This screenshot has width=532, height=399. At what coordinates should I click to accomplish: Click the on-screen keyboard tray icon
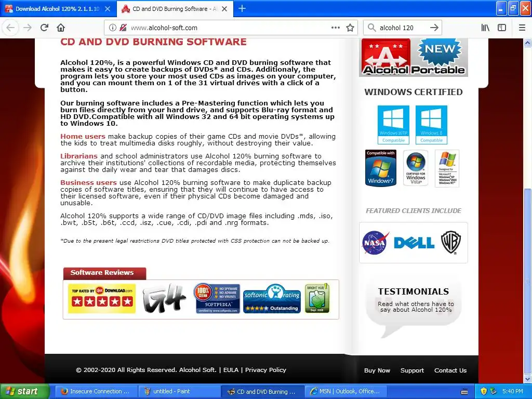464,392
